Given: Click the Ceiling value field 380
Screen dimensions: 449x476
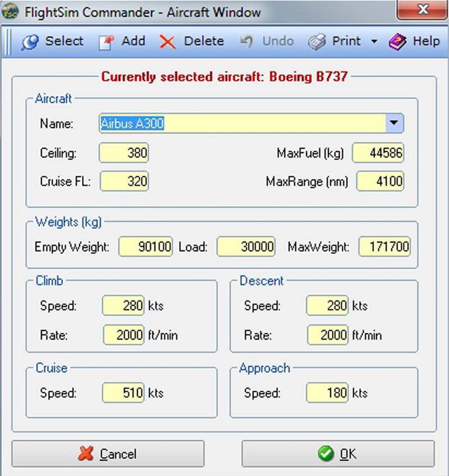Looking at the screenshot, I should click(x=124, y=152).
